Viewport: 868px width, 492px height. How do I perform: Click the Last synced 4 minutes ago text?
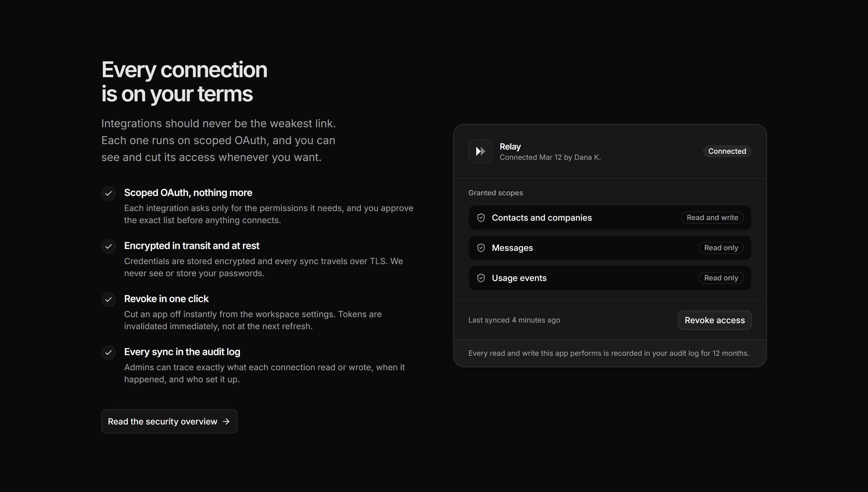point(514,320)
